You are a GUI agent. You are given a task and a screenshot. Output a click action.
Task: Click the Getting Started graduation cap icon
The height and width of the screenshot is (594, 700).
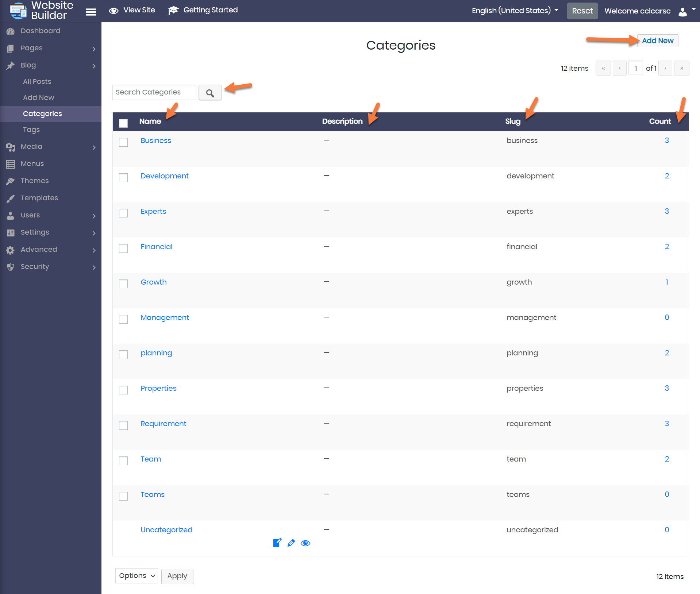coord(173,11)
